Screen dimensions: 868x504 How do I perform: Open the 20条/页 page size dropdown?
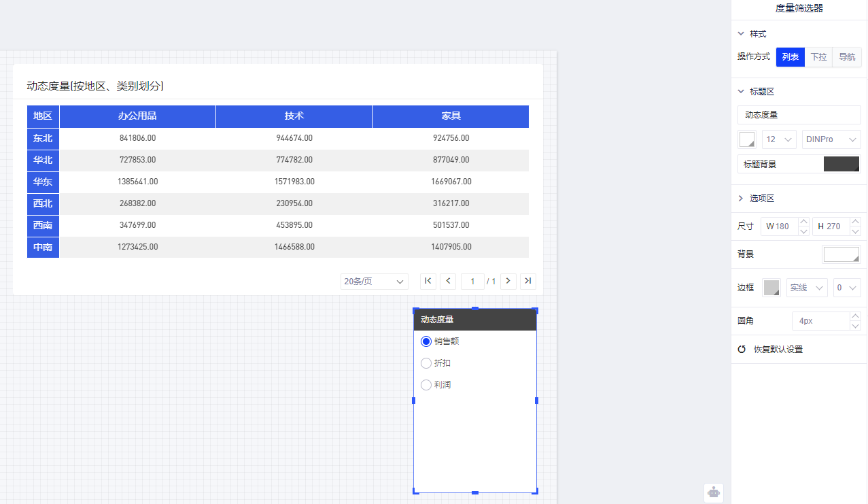[375, 282]
